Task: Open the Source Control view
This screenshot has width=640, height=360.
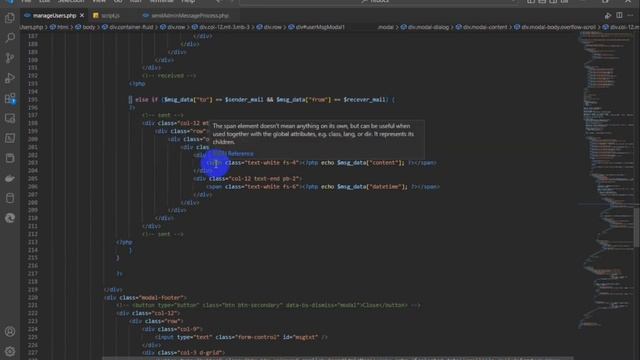Action: tap(10, 58)
